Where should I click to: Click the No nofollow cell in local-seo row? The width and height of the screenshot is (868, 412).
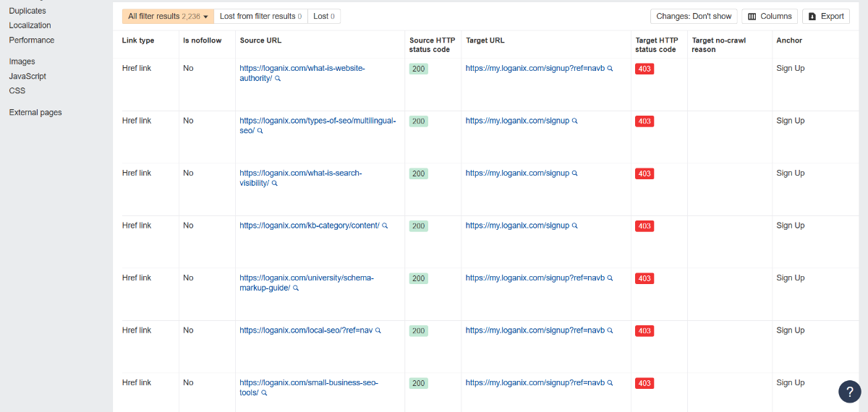[188, 330]
